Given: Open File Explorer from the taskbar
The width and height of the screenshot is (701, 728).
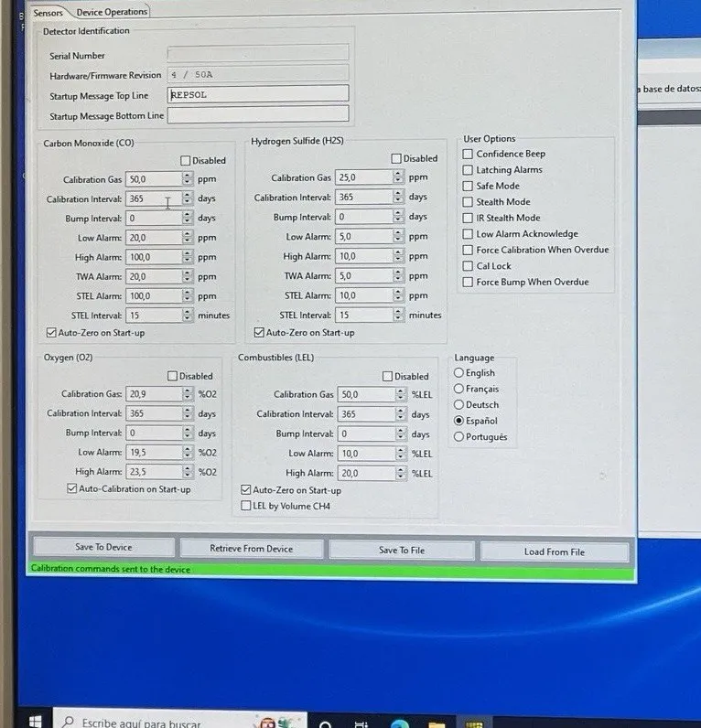Looking at the screenshot, I should [x=437, y=723].
